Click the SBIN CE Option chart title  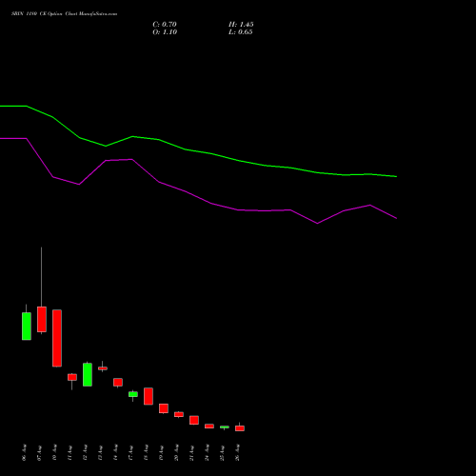pos(65,14)
